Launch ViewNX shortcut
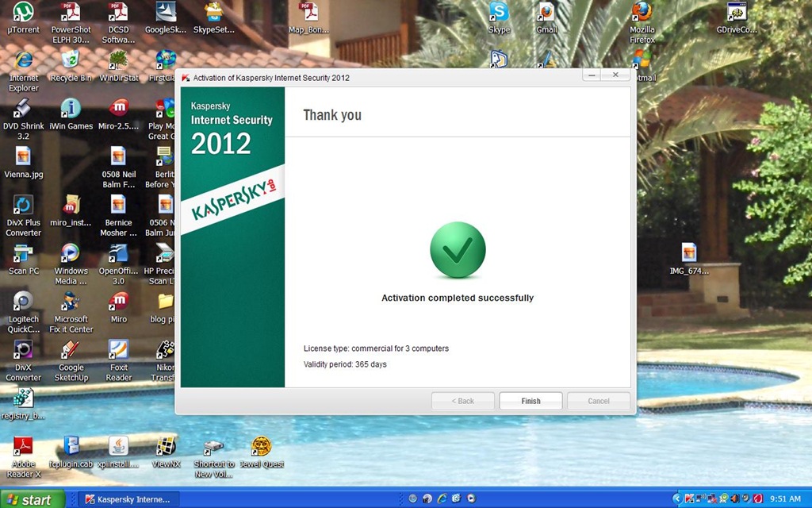 click(x=167, y=452)
